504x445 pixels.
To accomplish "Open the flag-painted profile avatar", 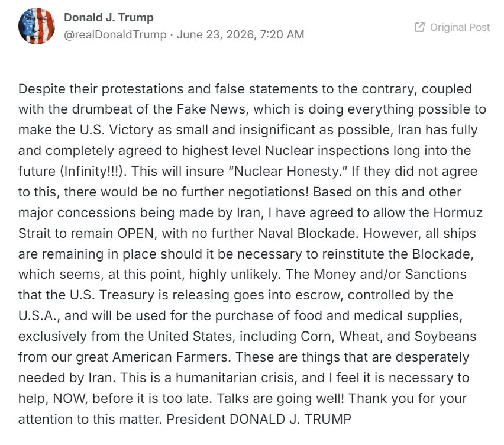I will pyautogui.click(x=37, y=25).
